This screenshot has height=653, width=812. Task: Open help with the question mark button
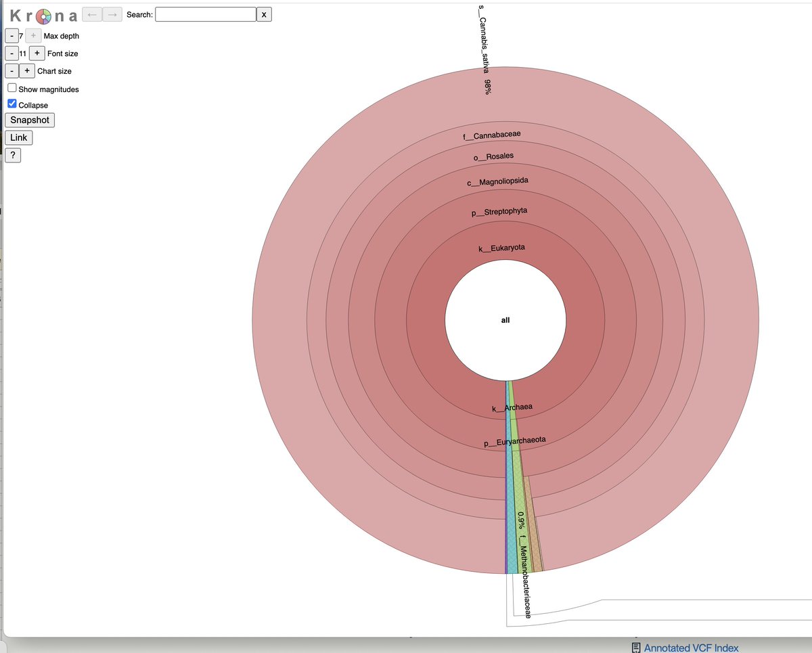[13, 156]
